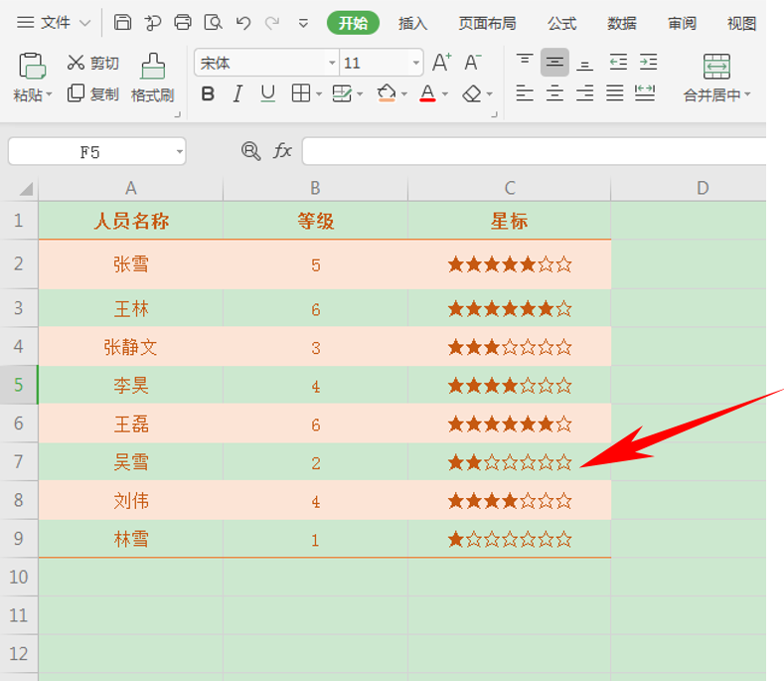Image resolution: width=784 pixels, height=681 pixels.
Task: Click the 星标 header cell
Action: 509,220
